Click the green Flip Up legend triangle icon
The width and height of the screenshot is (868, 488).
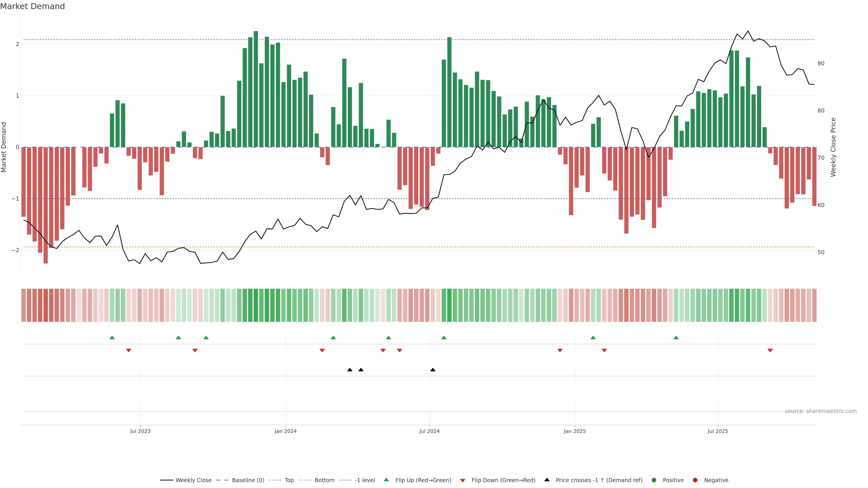coord(387,480)
